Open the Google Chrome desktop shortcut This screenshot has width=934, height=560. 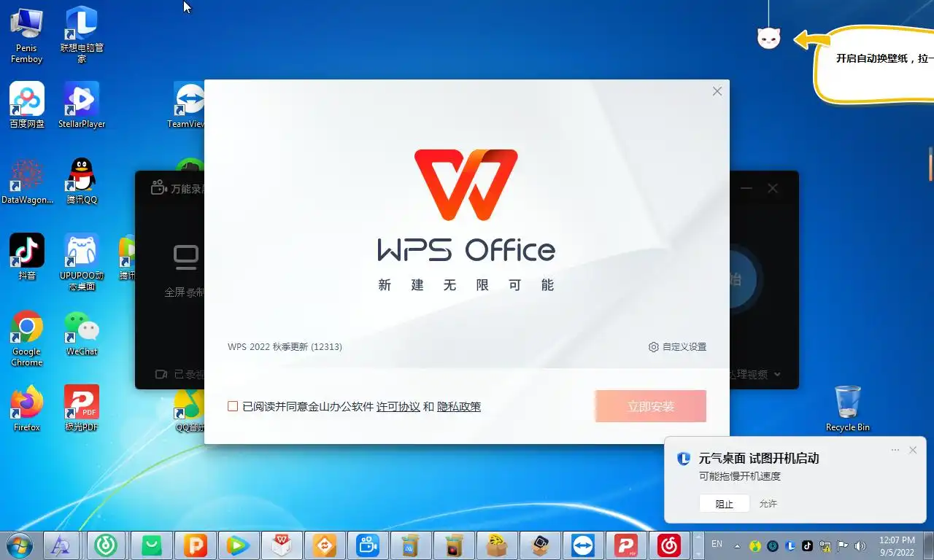coord(27,338)
